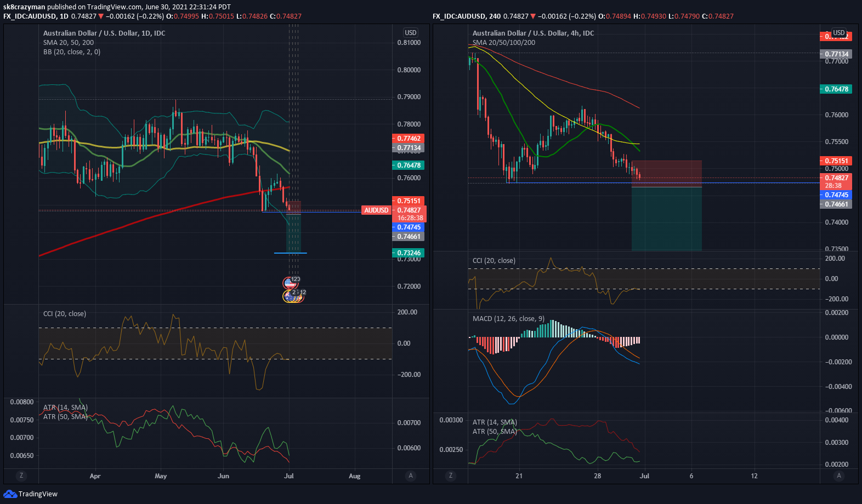This screenshot has height=504, width=862.
Task: Click the 21 date label on 4h time axis
Action: click(519, 476)
